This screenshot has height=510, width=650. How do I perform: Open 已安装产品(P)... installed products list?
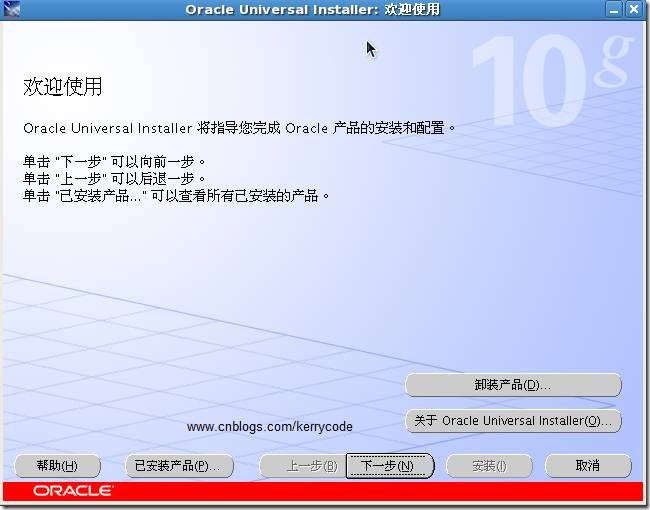[x=179, y=466]
